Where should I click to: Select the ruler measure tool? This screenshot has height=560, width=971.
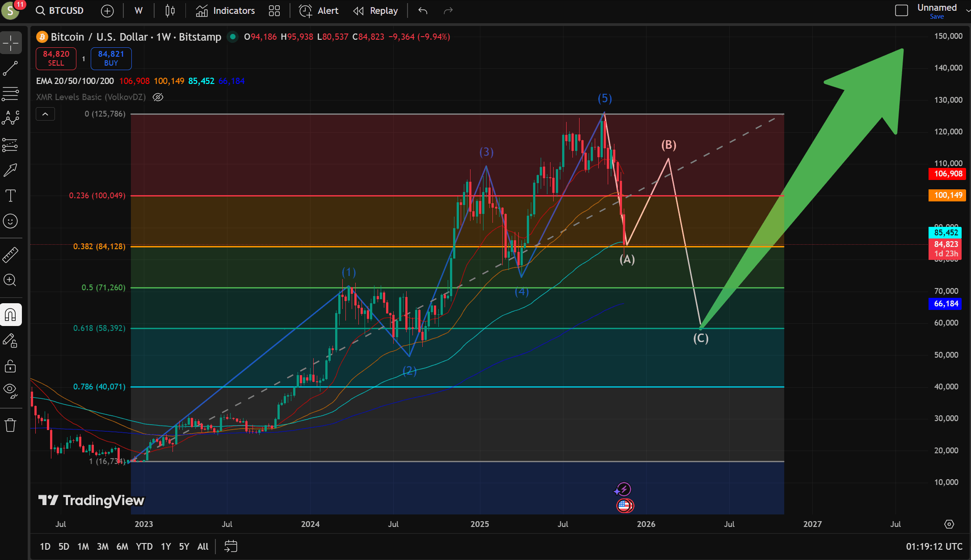(11, 255)
